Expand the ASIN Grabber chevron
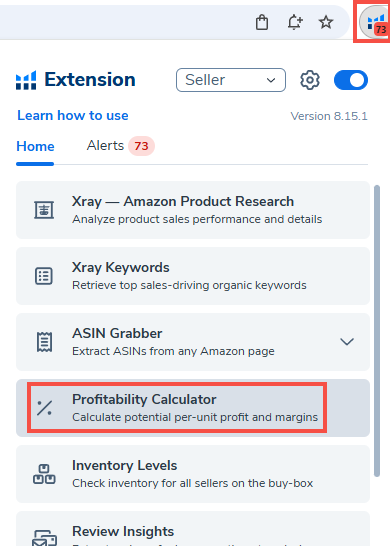Viewport: 390px width, 554px height. click(347, 342)
